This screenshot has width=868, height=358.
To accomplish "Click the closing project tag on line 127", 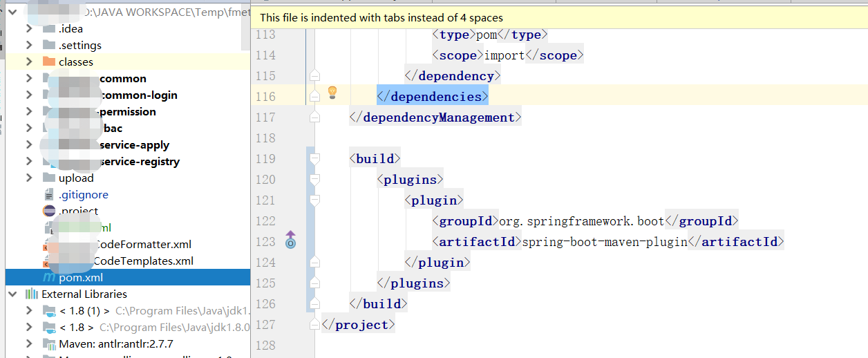I will [359, 325].
